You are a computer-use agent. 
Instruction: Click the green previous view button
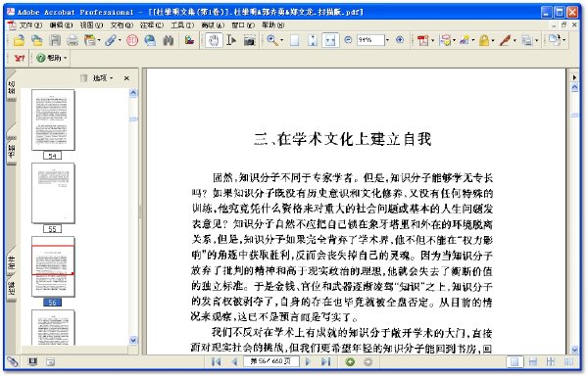point(350,361)
